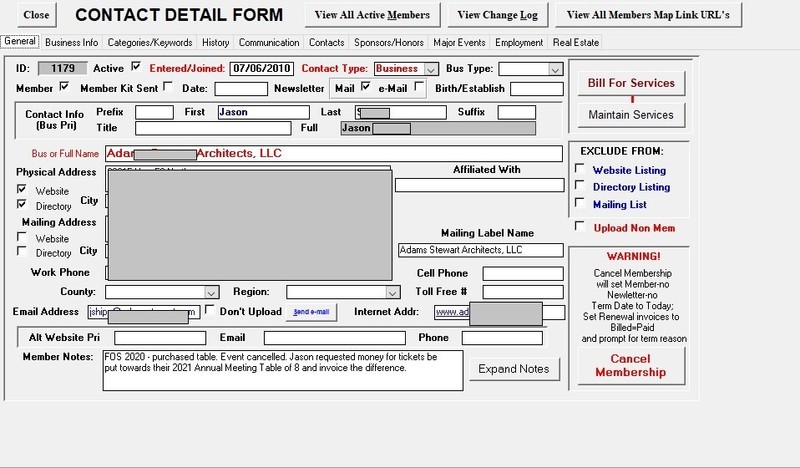This screenshot has height=468, width=800.
Task: Click the Expand Notes button
Action: point(514,368)
